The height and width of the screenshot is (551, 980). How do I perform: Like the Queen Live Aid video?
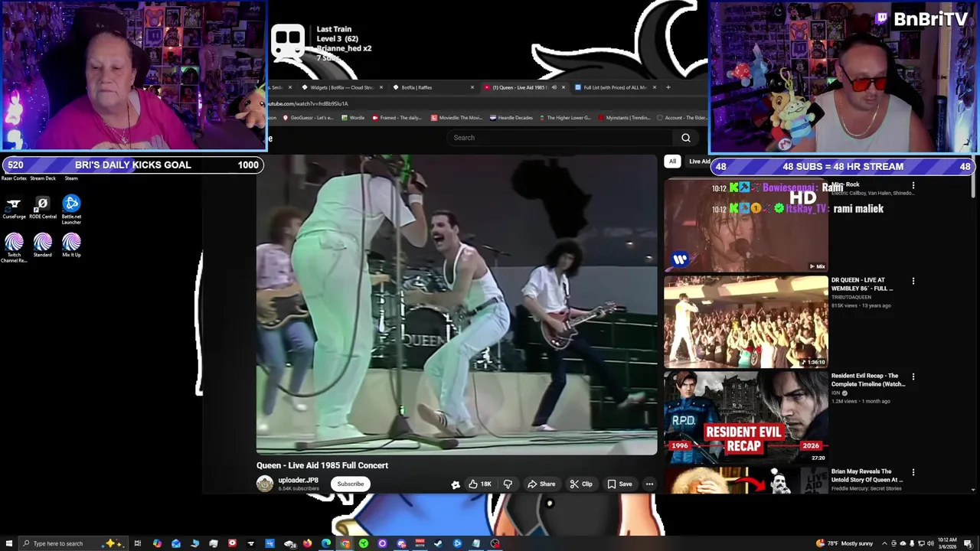(479, 484)
